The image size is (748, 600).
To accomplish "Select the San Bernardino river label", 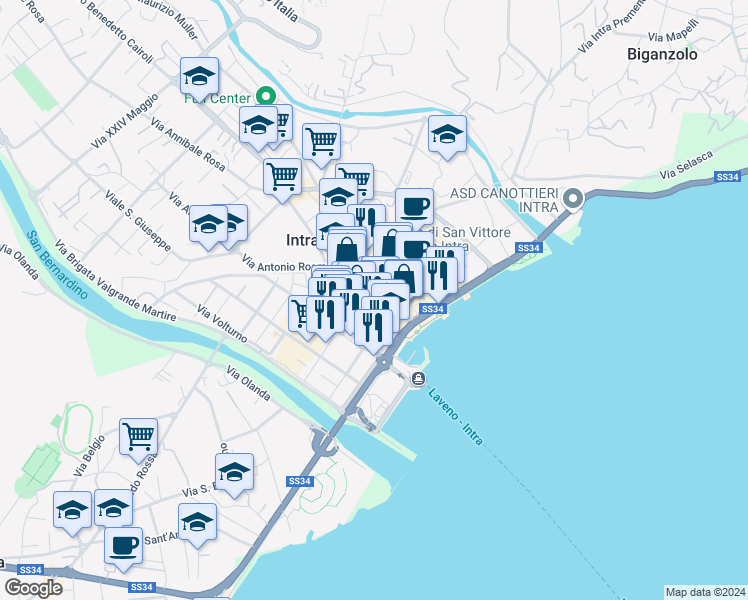I will [x=57, y=265].
